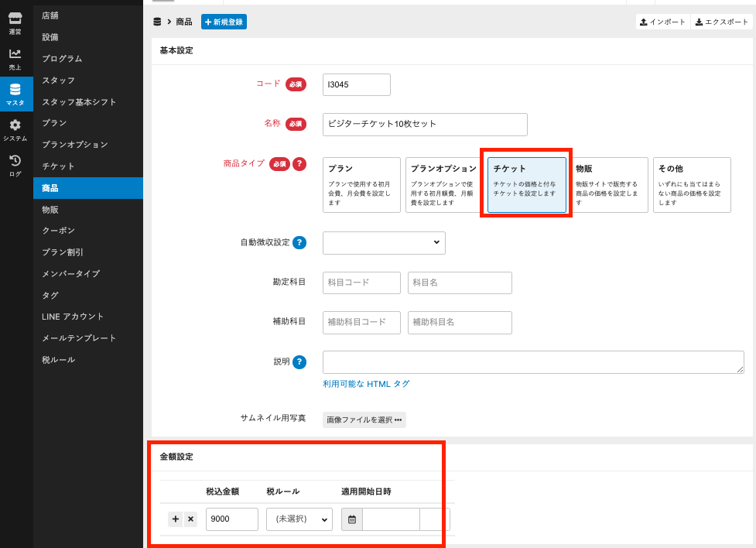Open メールテンプレート in the sidebar menu
Viewport: 756px width, 548px height.
(x=79, y=338)
